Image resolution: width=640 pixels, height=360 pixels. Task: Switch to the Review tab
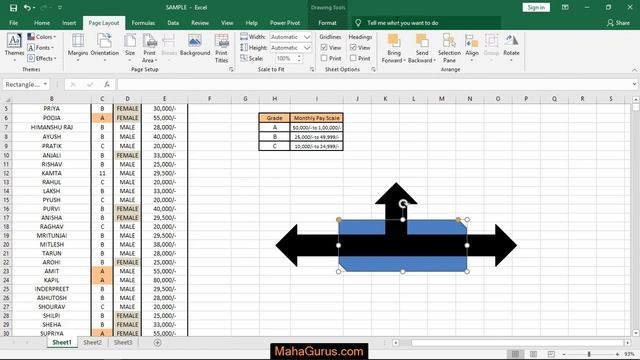(x=200, y=23)
